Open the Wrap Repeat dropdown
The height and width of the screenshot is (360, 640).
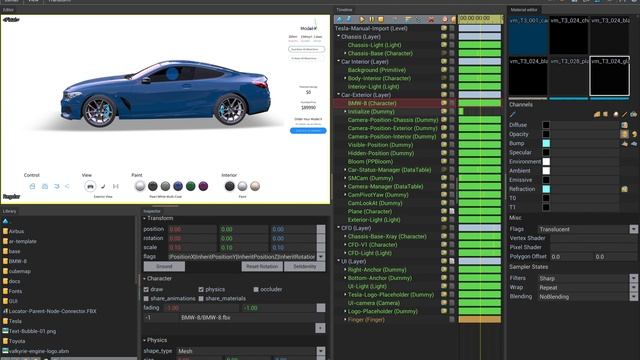[633, 287]
